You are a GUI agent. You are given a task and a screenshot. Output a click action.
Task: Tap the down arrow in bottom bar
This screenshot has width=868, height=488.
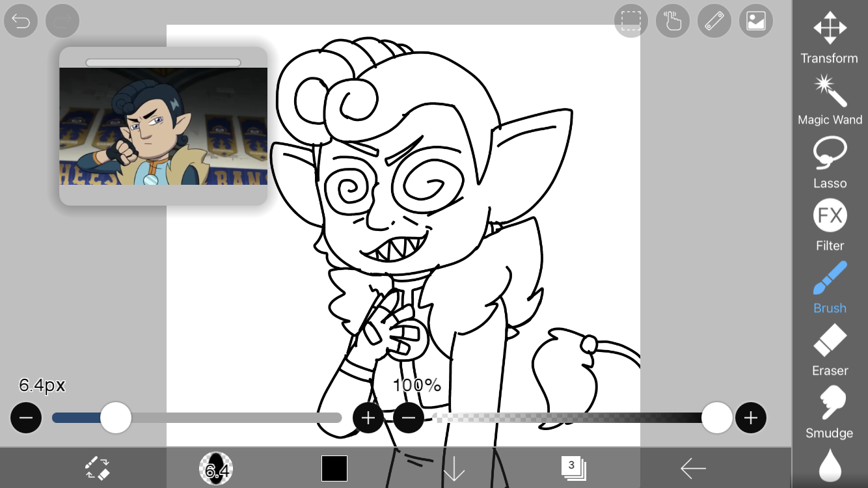(x=454, y=468)
